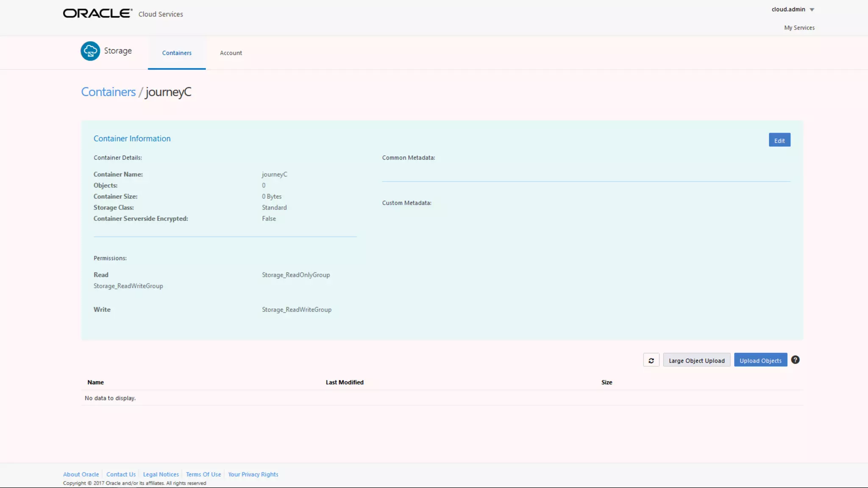The width and height of the screenshot is (868, 488).
Task: Go to My Services link
Action: coord(799,28)
